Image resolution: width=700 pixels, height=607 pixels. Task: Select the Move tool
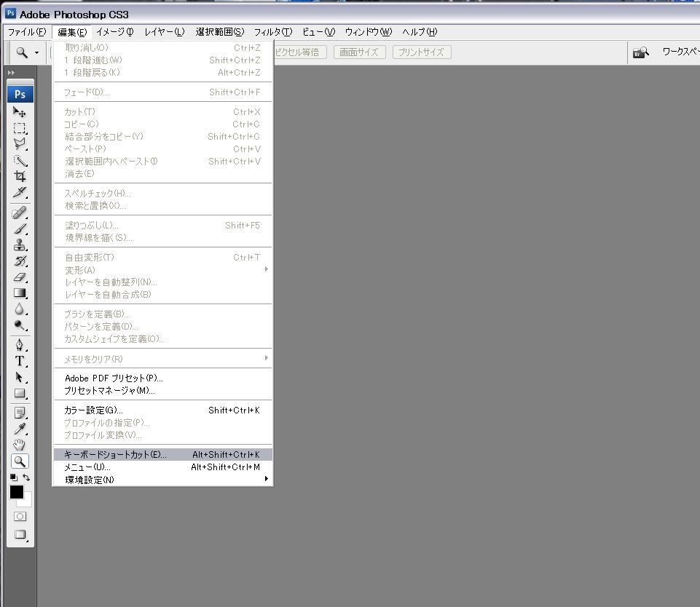[20, 111]
